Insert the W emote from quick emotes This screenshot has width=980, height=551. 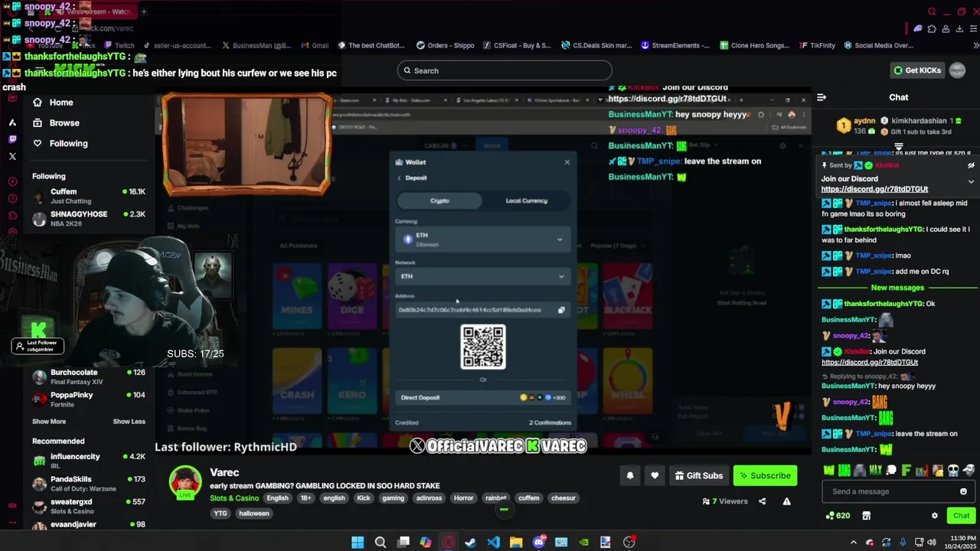point(829,471)
